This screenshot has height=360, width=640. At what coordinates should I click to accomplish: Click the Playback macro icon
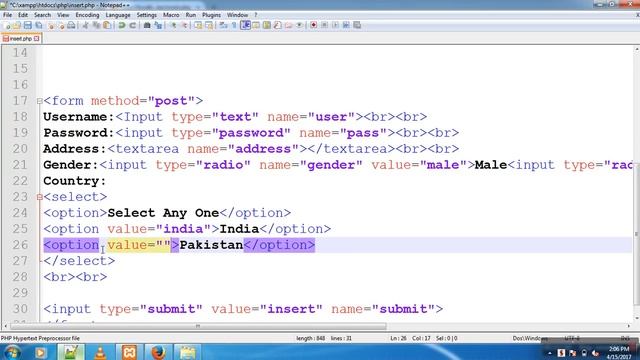point(335,25)
